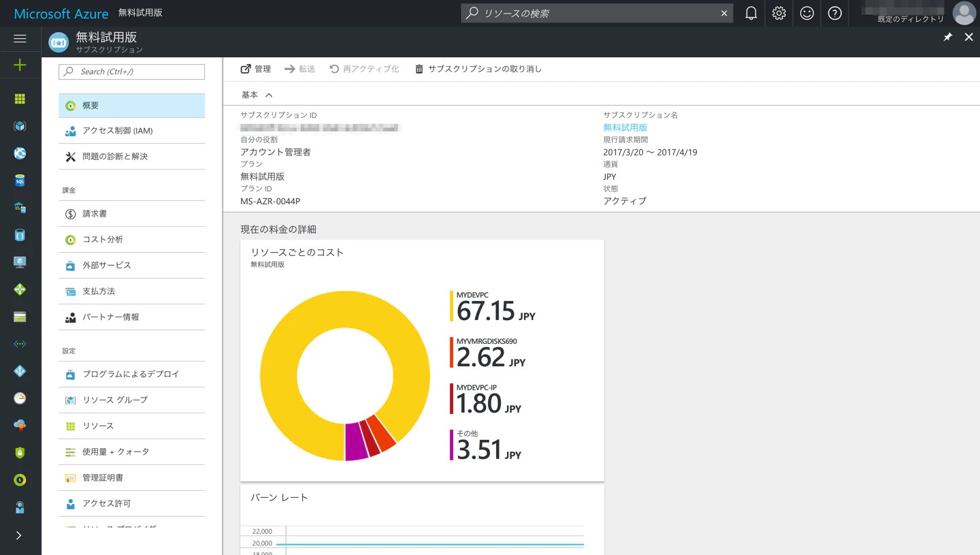Click 無料試用版 subscription name link

[x=625, y=127]
